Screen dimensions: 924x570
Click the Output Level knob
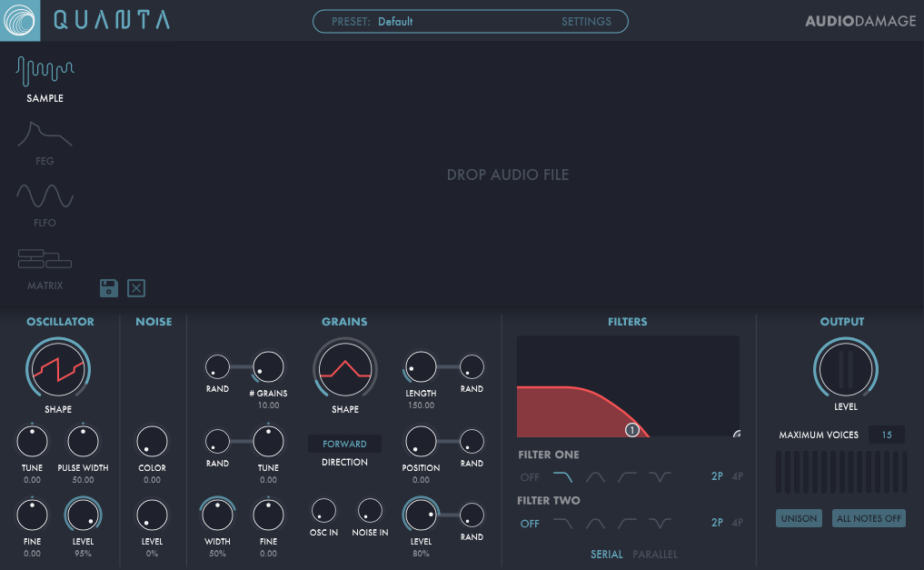[846, 370]
